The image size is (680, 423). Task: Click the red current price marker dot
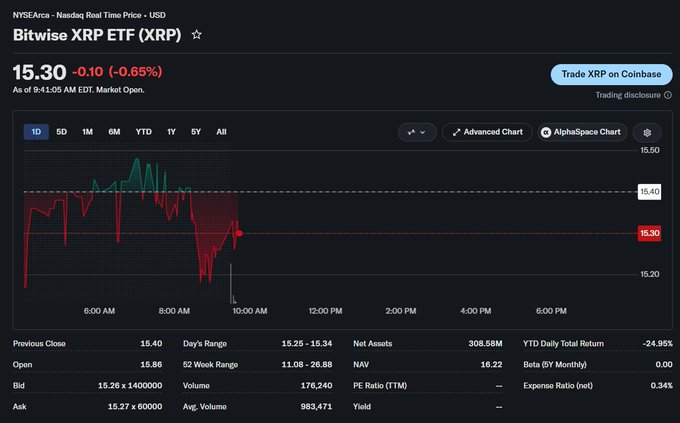(239, 233)
